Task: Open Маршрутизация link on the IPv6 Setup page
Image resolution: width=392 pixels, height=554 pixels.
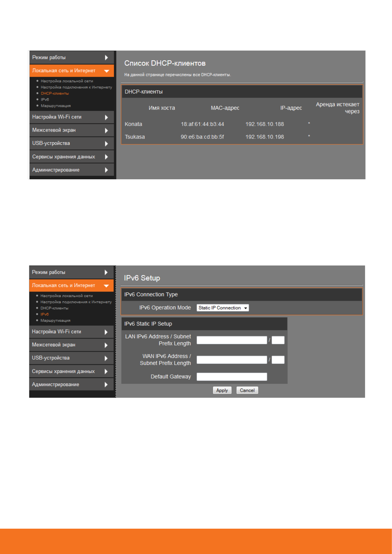Action: click(55, 320)
